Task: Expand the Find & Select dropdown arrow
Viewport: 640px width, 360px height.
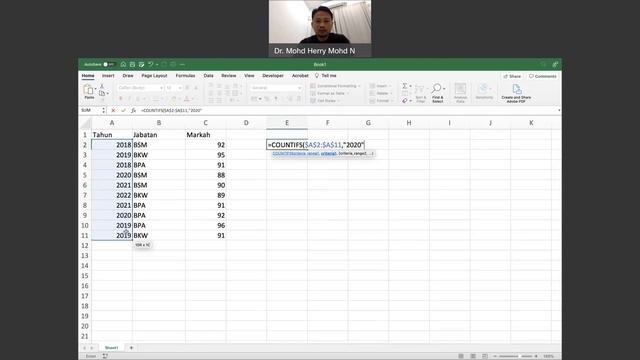Action: (444, 89)
